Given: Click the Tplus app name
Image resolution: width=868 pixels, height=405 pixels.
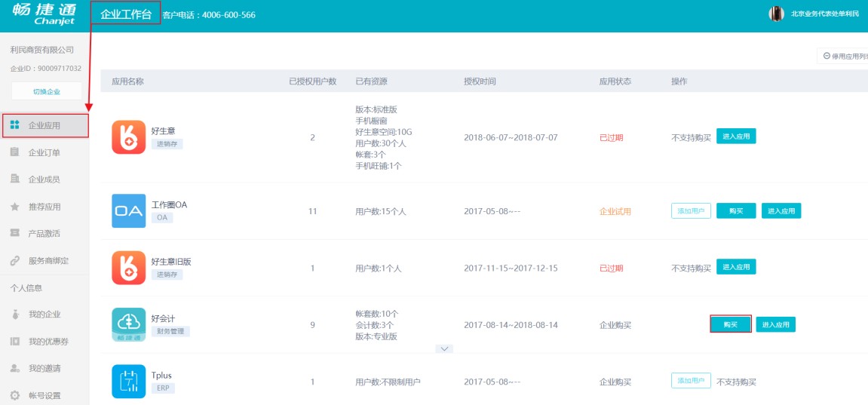Looking at the screenshot, I should pyautogui.click(x=161, y=375).
